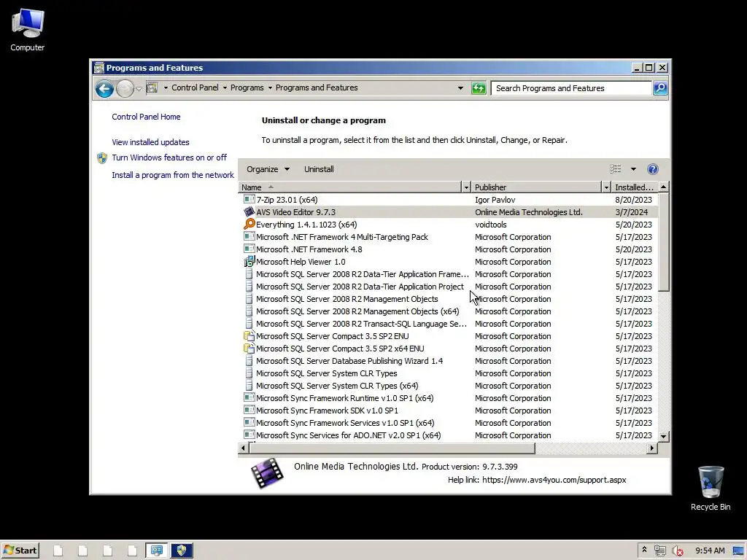Go to Programs breadcrumb
Image resolution: width=747 pixels, height=560 pixels.
(247, 87)
